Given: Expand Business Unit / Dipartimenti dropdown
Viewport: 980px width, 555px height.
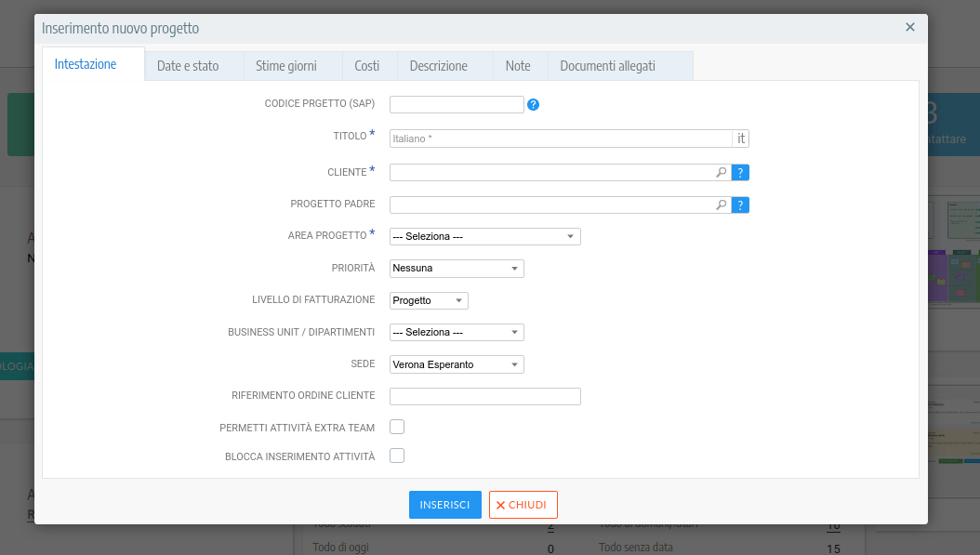Looking at the screenshot, I should tap(457, 333).
